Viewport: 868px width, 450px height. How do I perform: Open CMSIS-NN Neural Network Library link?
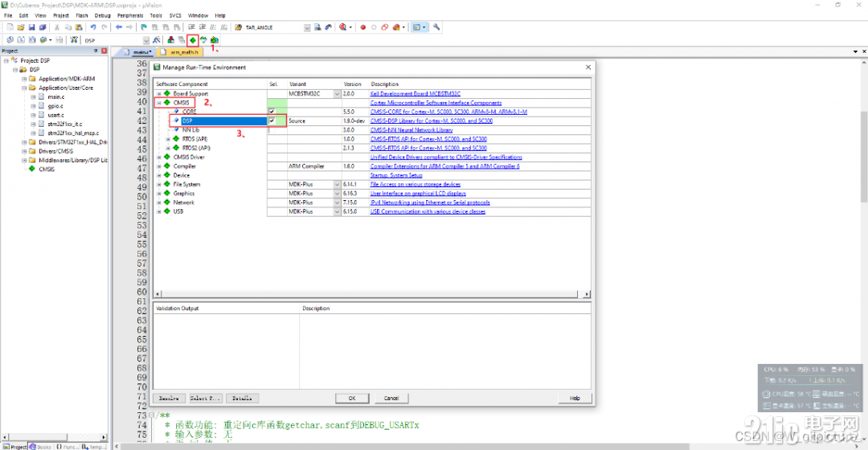pyautogui.click(x=411, y=129)
